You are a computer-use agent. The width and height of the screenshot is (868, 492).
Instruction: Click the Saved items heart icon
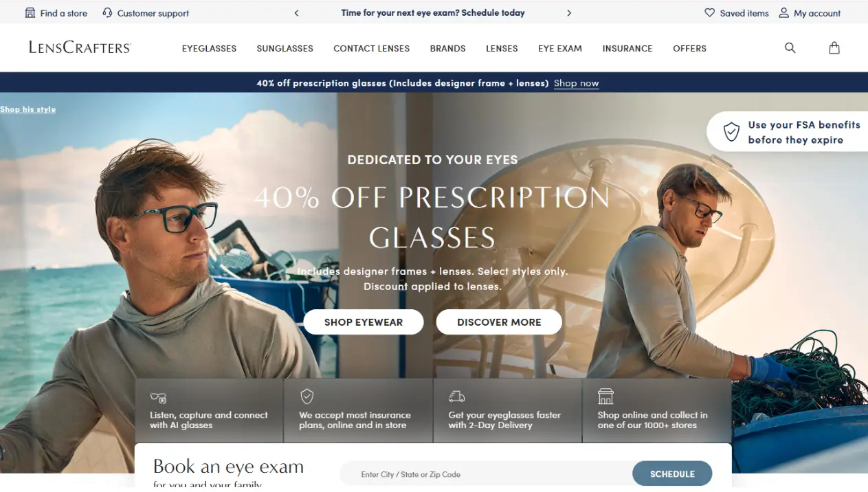click(710, 13)
